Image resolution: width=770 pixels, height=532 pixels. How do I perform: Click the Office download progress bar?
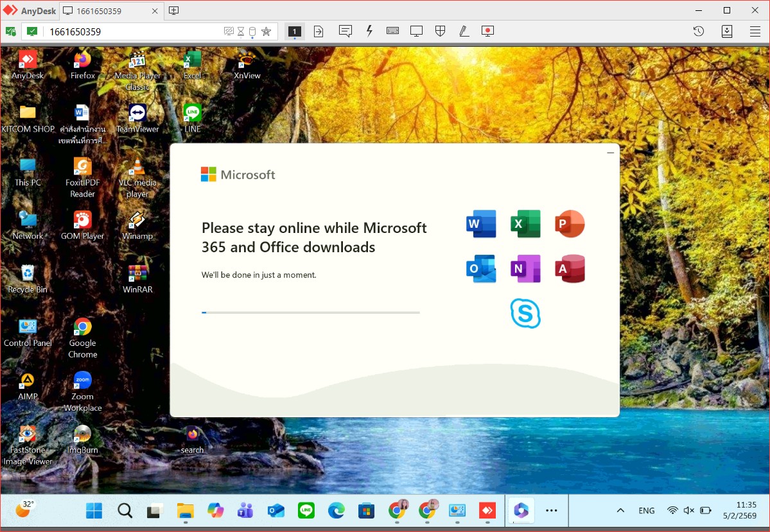point(310,312)
